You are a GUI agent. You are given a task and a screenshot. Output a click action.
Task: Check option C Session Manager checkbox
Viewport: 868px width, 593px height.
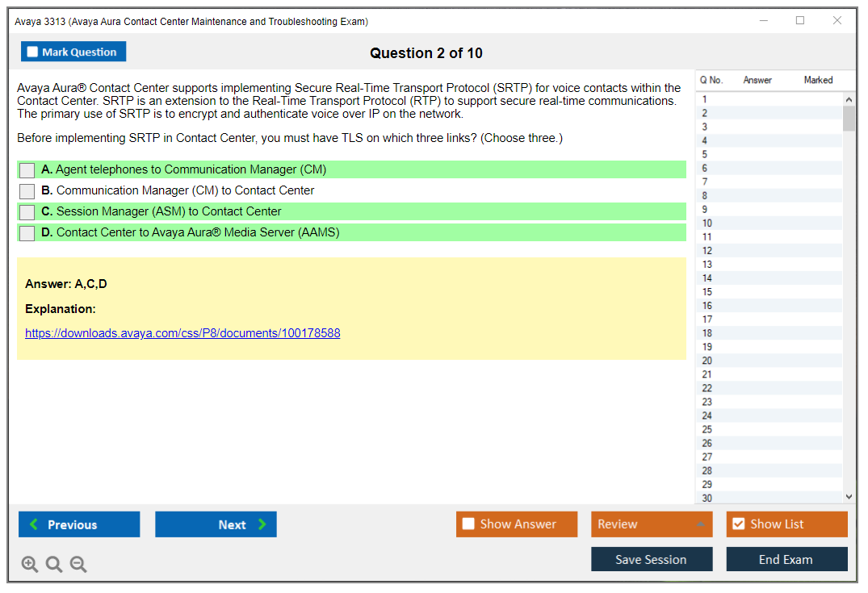[x=27, y=212]
